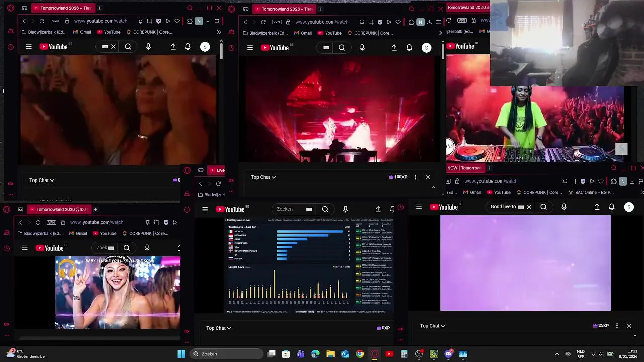Image resolution: width=644 pixels, height=362 pixels.
Task: Open extensions cube in top-left window
Action: coord(190,21)
